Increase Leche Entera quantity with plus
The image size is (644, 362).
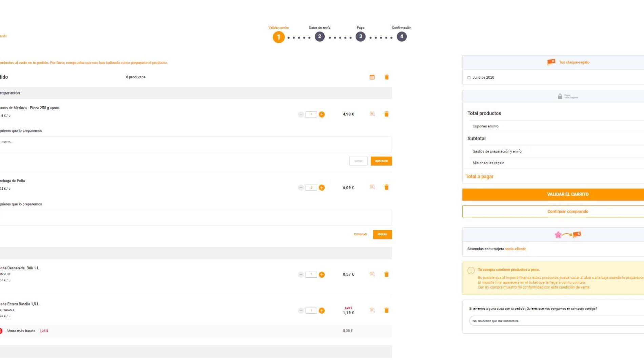(x=322, y=311)
